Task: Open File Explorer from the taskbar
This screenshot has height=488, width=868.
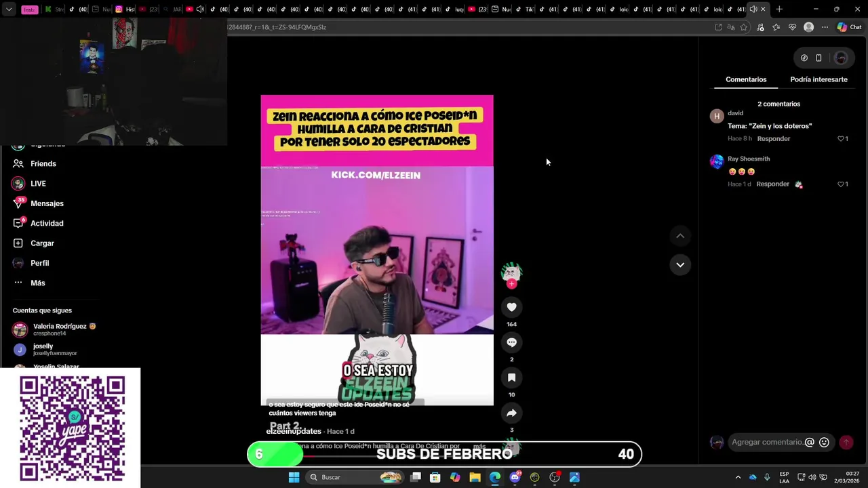Action: pos(475,477)
